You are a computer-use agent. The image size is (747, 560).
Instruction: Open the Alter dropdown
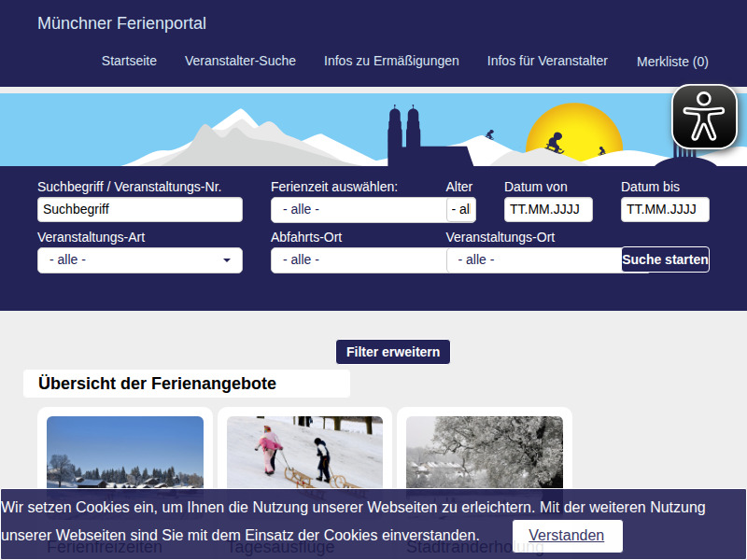461,210
